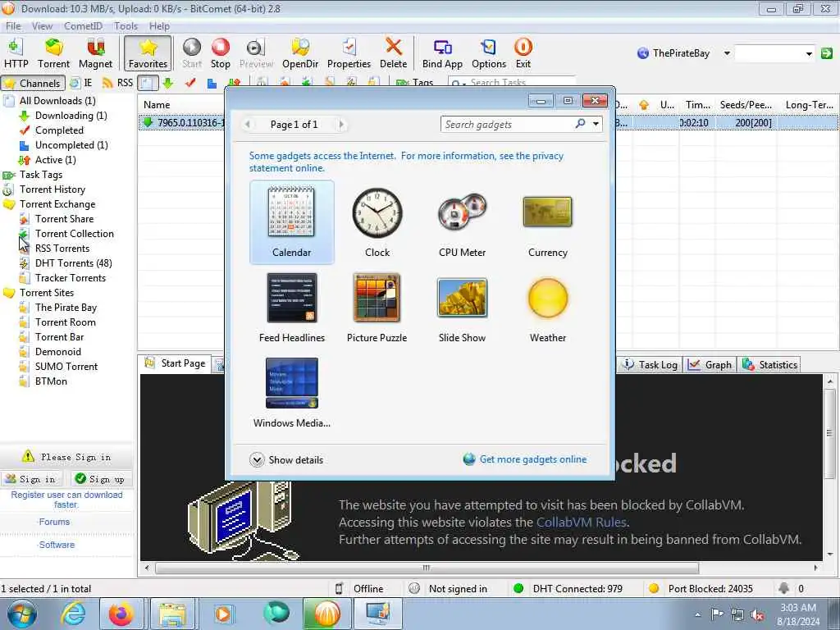Open the Help menu
The width and height of the screenshot is (840, 630).
[x=159, y=25]
